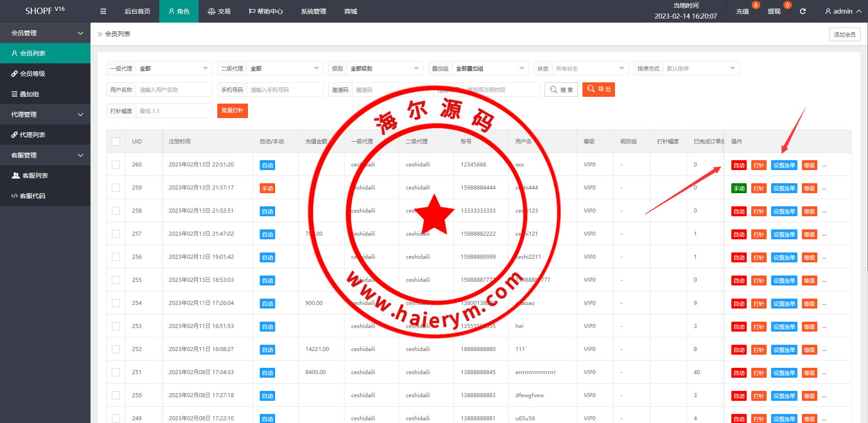Switch to the 交易 top menu
868x423 pixels.
click(x=219, y=11)
